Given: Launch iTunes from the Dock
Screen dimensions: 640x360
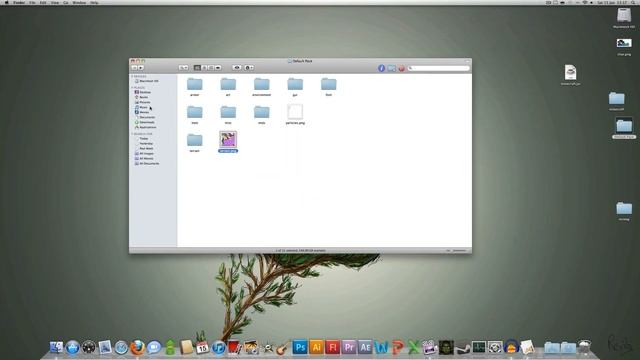Looking at the screenshot, I should click(219, 347).
